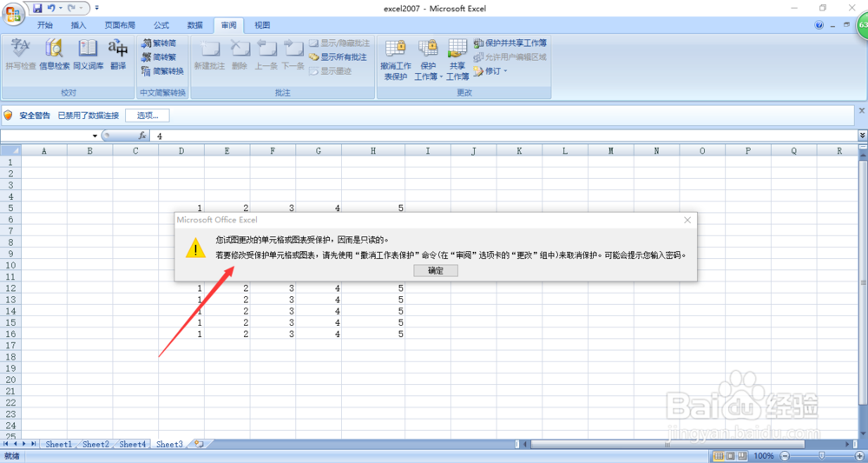Open 信息检索 research tool
Viewport: 868px width, 463px height.
(54, 54)
